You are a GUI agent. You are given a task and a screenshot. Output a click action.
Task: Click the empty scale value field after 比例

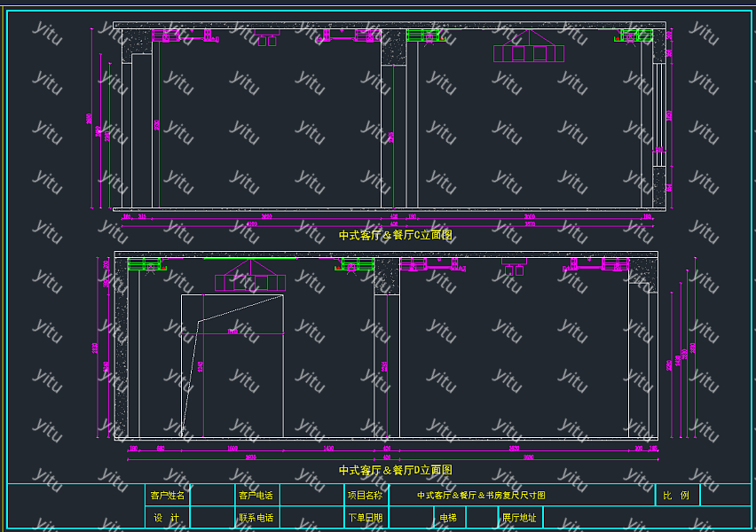pyautogui.click(x=724, y=496)
